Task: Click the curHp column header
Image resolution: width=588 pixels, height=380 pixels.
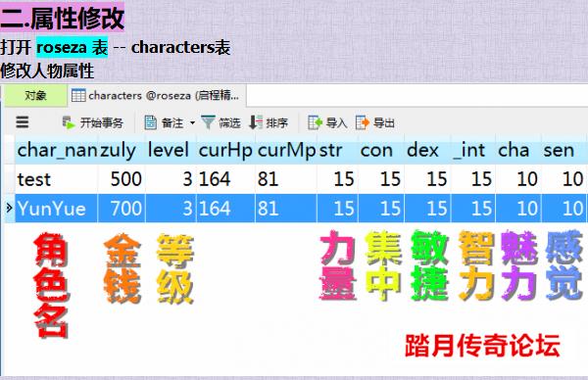Action: 225,150
